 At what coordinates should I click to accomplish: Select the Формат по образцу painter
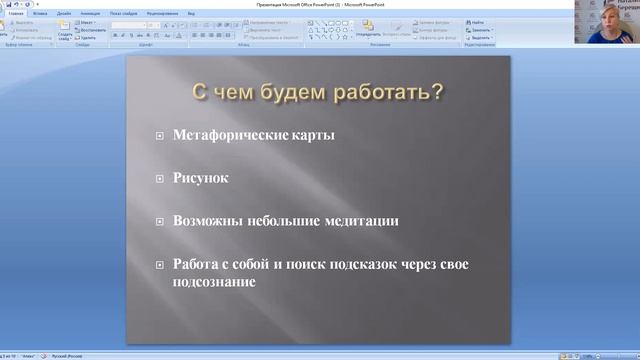click(x=31, y=38)
